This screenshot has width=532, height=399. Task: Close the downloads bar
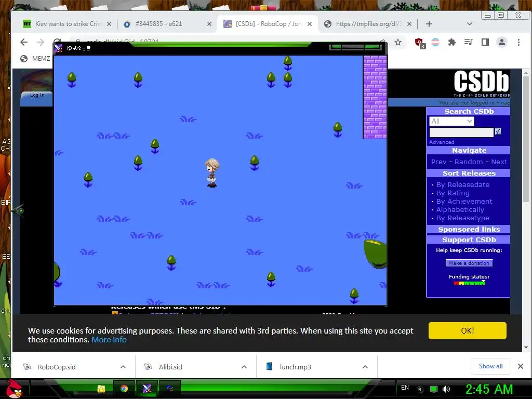pos(521,366)
